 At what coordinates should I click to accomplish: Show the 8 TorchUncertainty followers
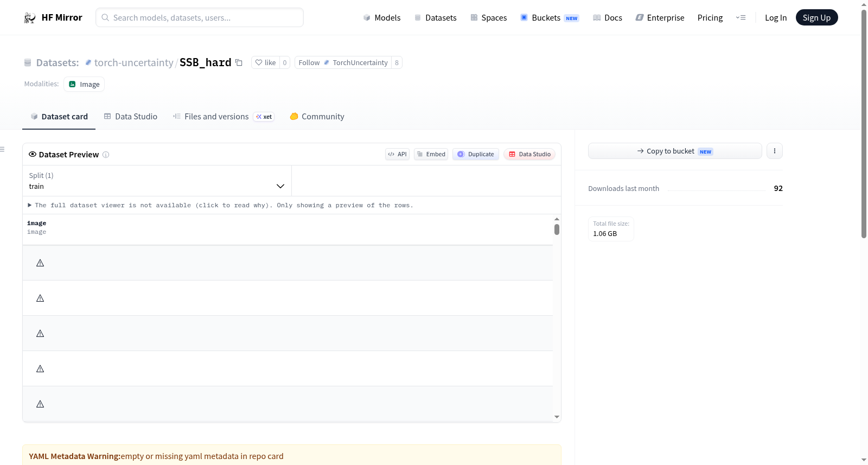397,62
